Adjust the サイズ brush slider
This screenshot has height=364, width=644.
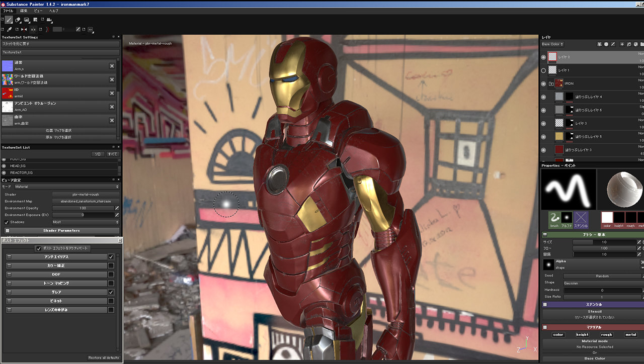[x=604, y=242]
